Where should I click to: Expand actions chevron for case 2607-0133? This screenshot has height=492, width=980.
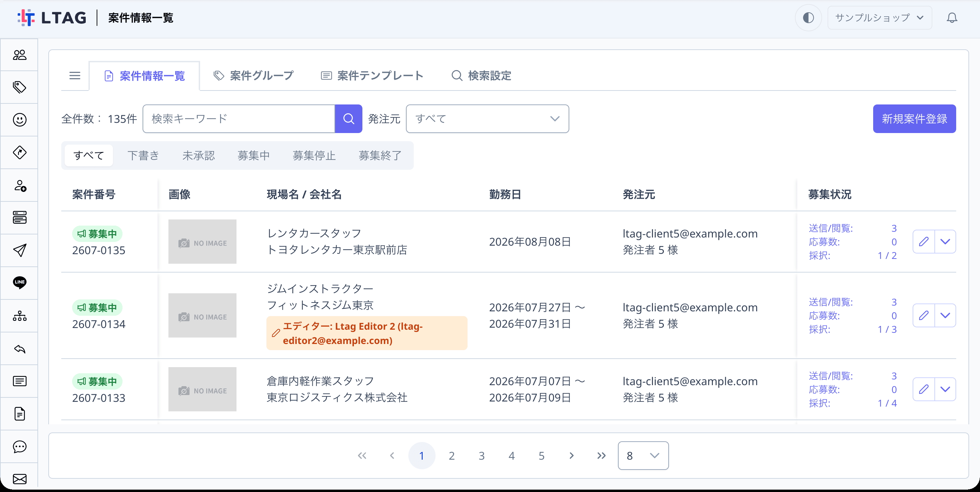tap(945, 389)
